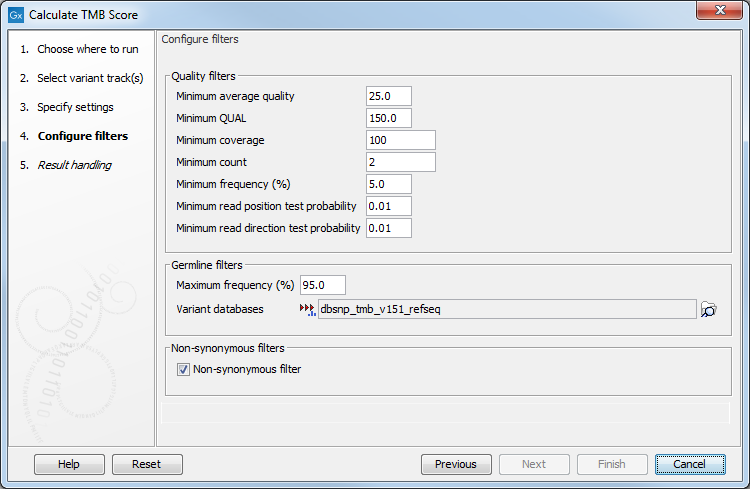
Task: Click the Non-synonymous filters group title
Action: pos(228,348)
